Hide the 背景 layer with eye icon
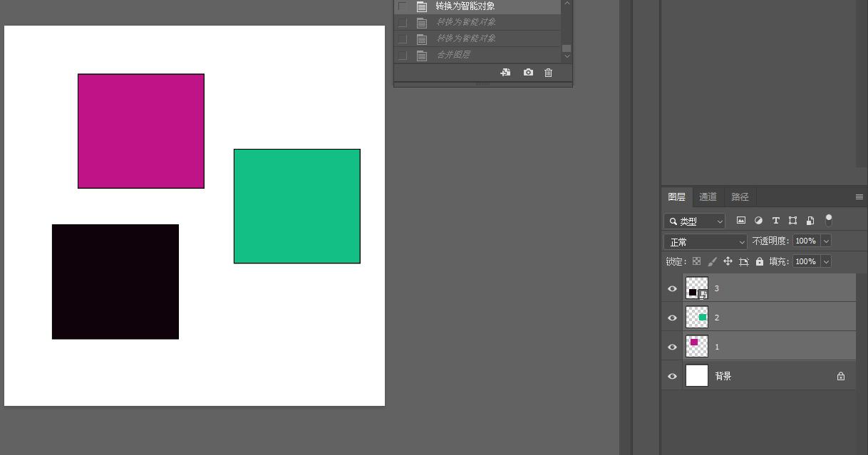 point(672,376)
